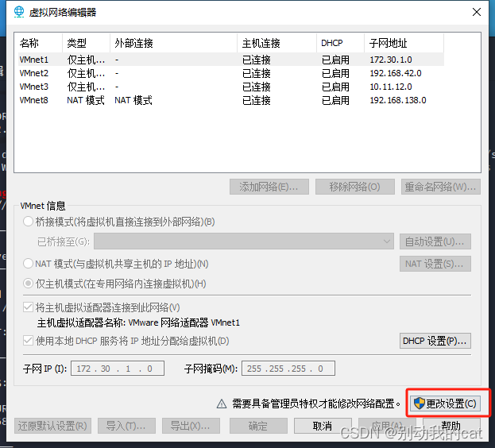Click subnet address 192.168.42.0
The height and width of the screenshot is (448, 495).
396,73
